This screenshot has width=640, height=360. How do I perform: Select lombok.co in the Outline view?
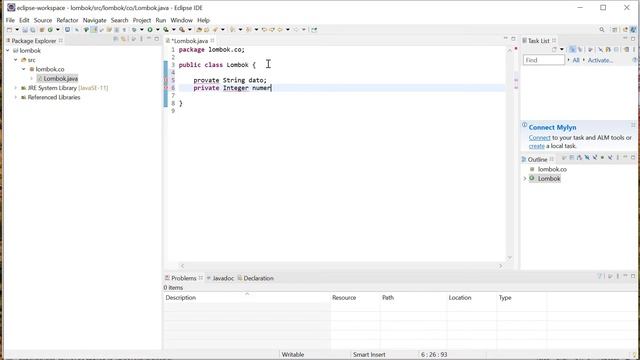tap(552, 169)
